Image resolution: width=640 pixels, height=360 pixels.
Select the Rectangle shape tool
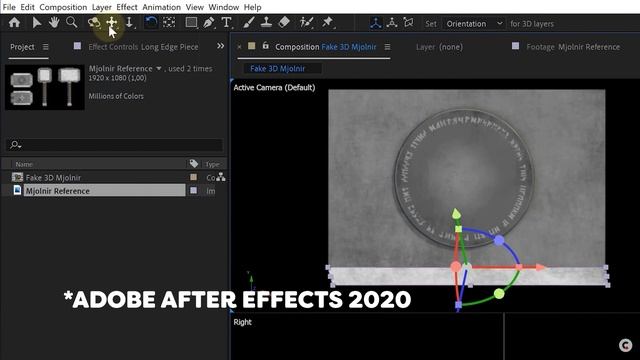pos(191,22)
